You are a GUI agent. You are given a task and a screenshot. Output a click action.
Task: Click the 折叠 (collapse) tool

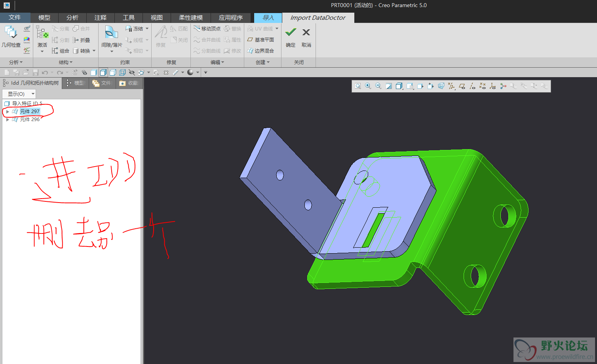82,40
